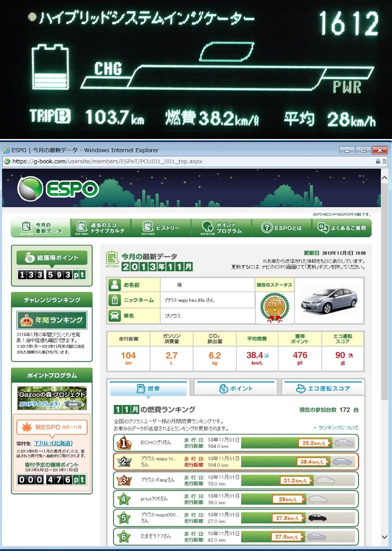Click the 総獲得ポイント header badge
The height and width of the screenshot is (551, 392).
coord(52,258)
